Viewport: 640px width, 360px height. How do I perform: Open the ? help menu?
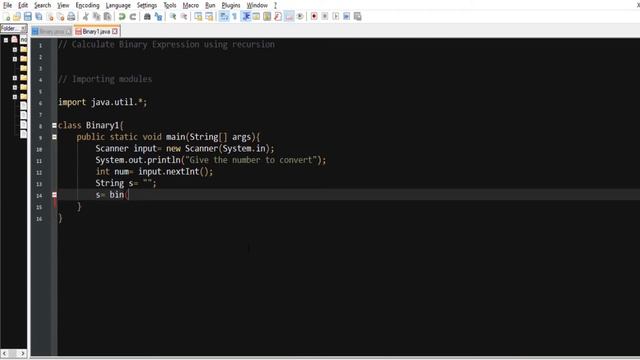click(x=275, y=5)
